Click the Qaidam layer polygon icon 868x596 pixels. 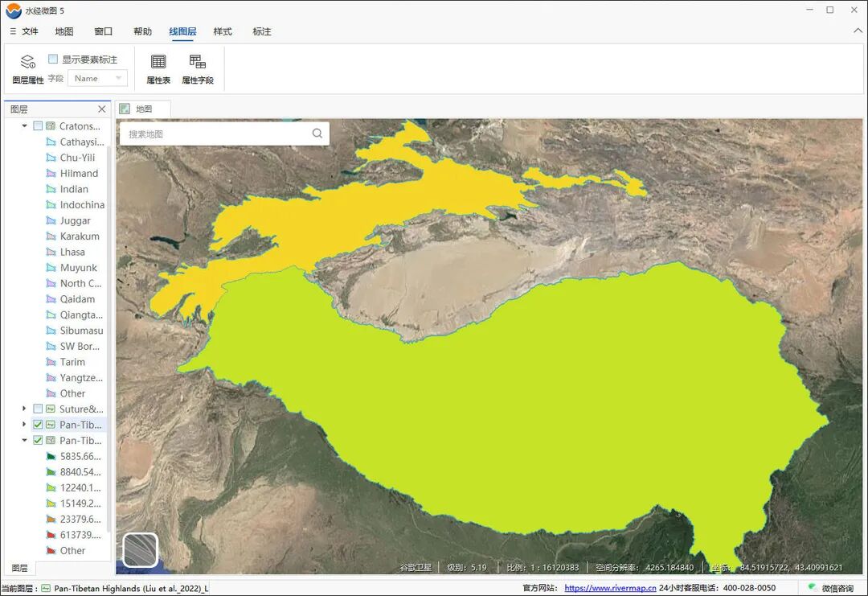[51, 299]
